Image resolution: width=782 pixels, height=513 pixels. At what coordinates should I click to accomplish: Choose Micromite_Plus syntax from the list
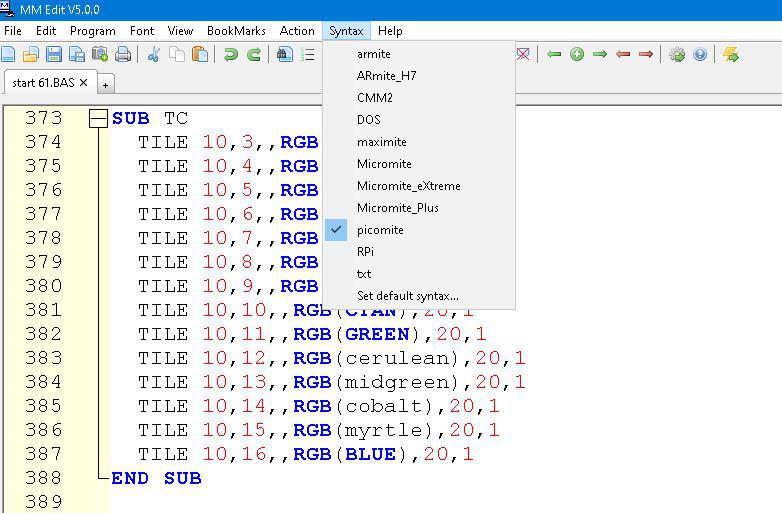pos(397,208)
